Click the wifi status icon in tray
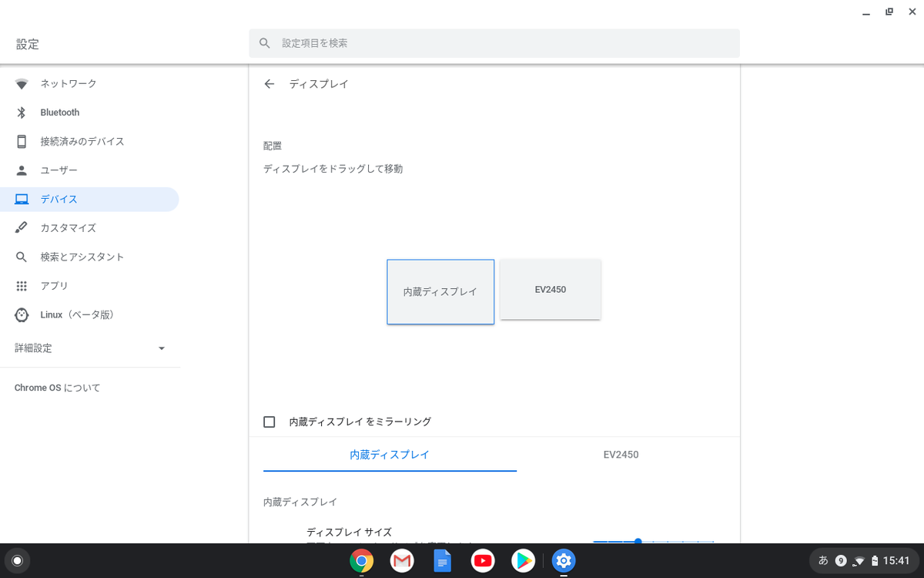Screen dimensions: 924x578 (859, 560)
